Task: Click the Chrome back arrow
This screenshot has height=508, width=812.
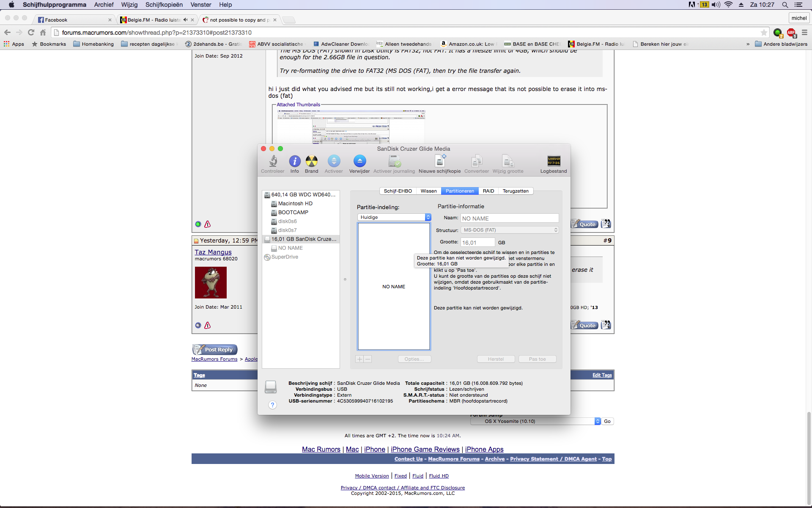Action: (x=7, y=33)
